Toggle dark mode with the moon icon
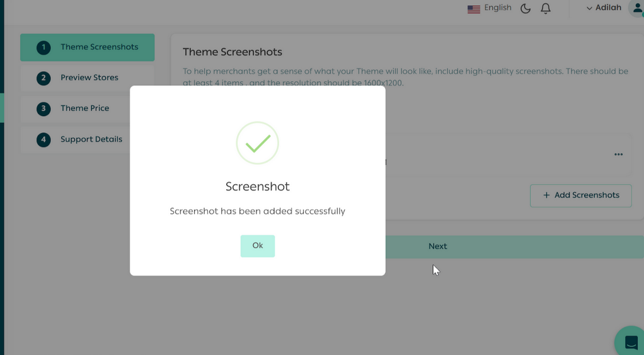Image resolution: width=644 pixels, height=355 pixels. 526,8
